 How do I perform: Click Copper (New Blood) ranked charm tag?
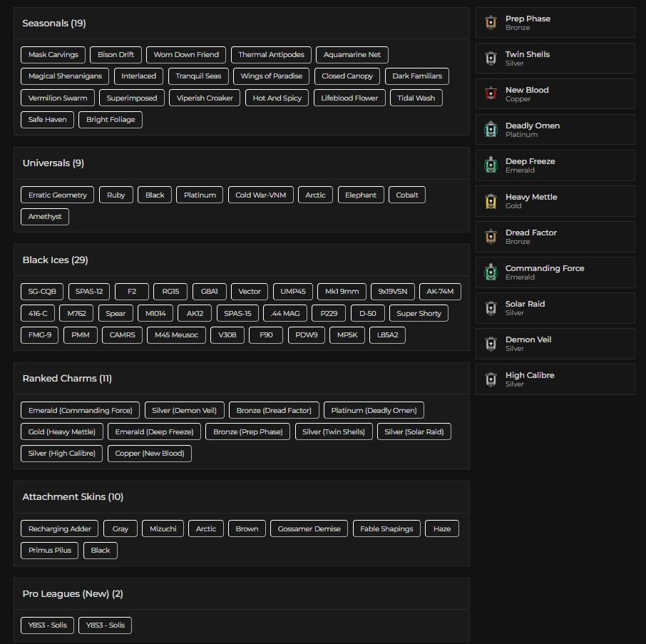[x=150, y=454]
